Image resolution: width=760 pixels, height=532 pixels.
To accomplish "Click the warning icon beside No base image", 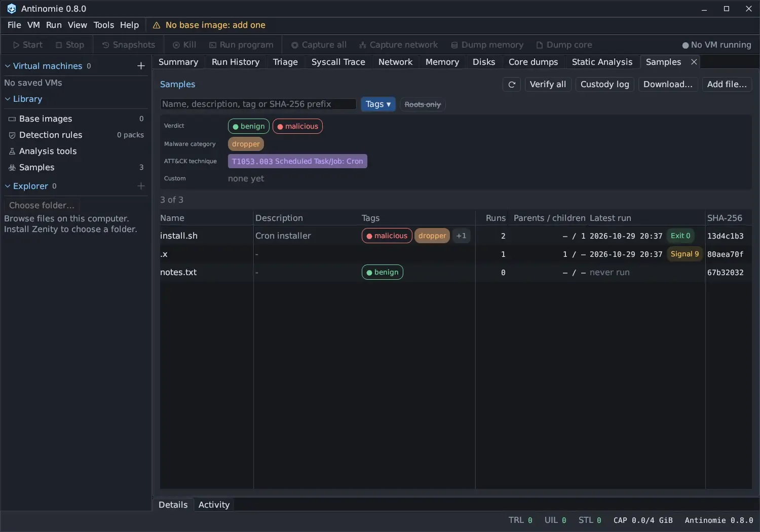I will 157,25.
